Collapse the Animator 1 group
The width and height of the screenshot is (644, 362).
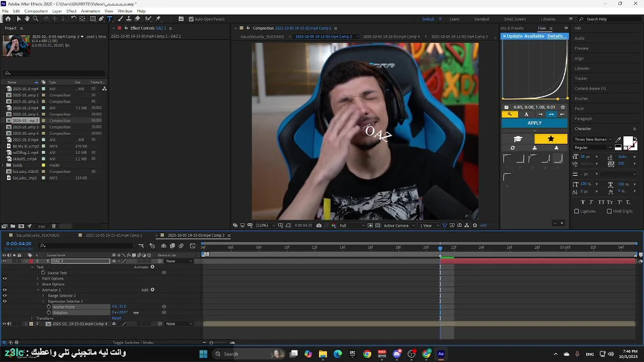point(38,290)
